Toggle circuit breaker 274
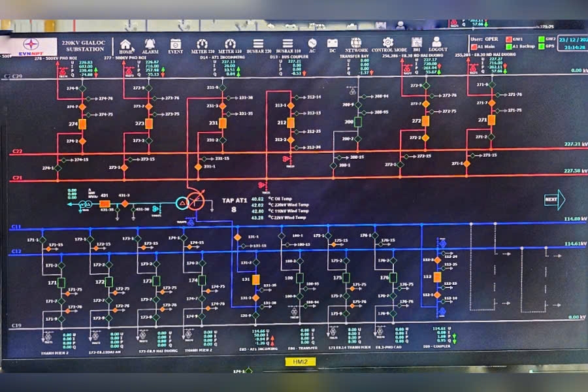 pos(83,123)
